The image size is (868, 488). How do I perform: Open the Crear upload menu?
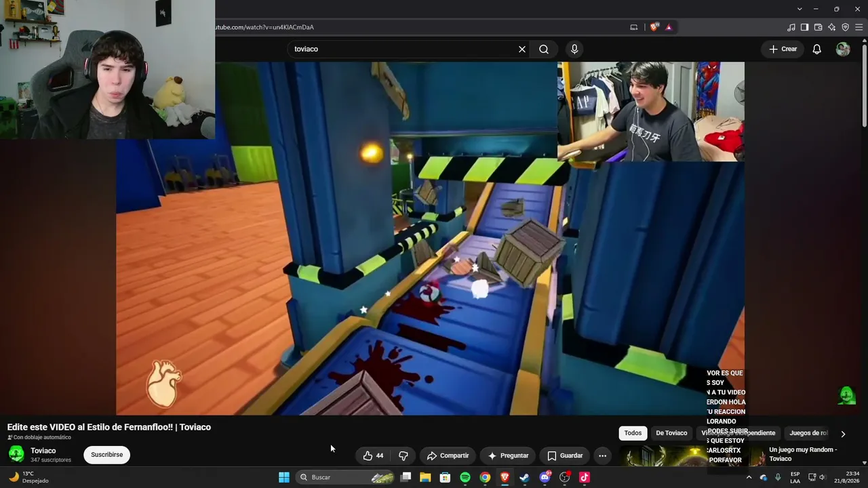pyautogui.click(x=783, y=49)
